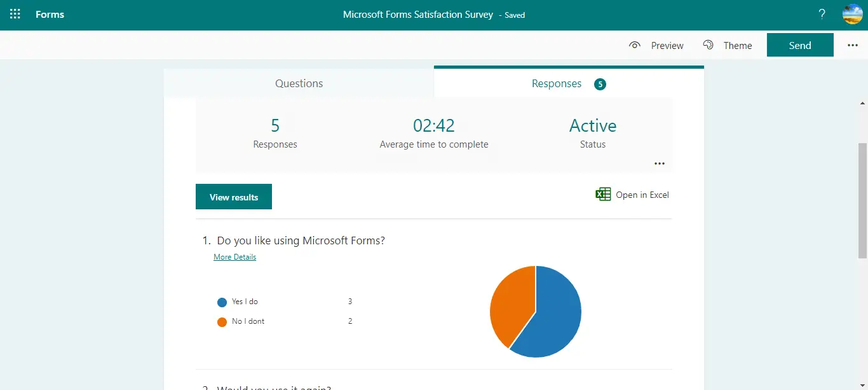The width and height of the screenshot is (868, 390).
Task: Open the More Details link
Action: point(235,257)
